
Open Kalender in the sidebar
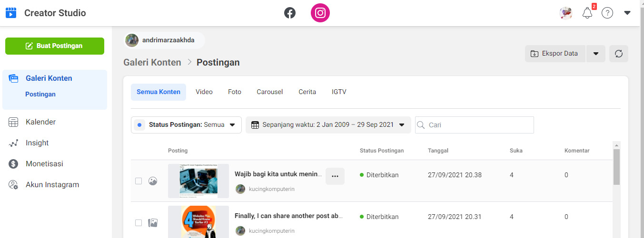click(x=40, y=122)
